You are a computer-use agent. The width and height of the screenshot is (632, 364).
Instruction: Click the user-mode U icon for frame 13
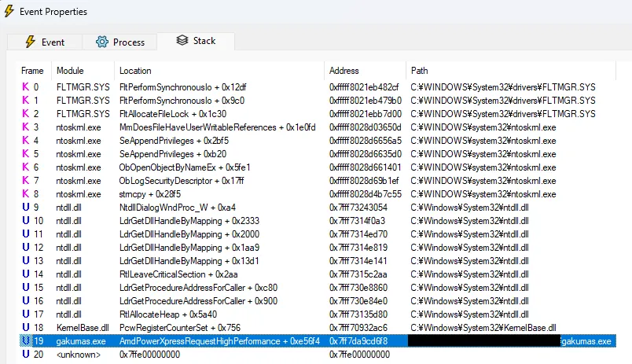coord(26,260)
